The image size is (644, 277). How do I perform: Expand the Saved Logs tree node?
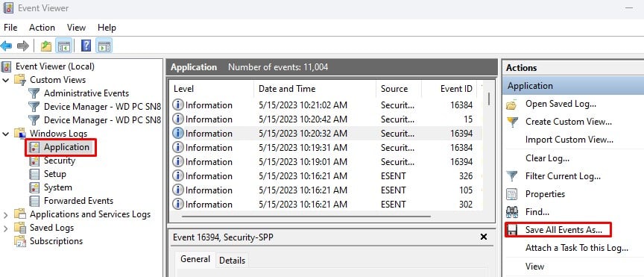tap(6, 228)
